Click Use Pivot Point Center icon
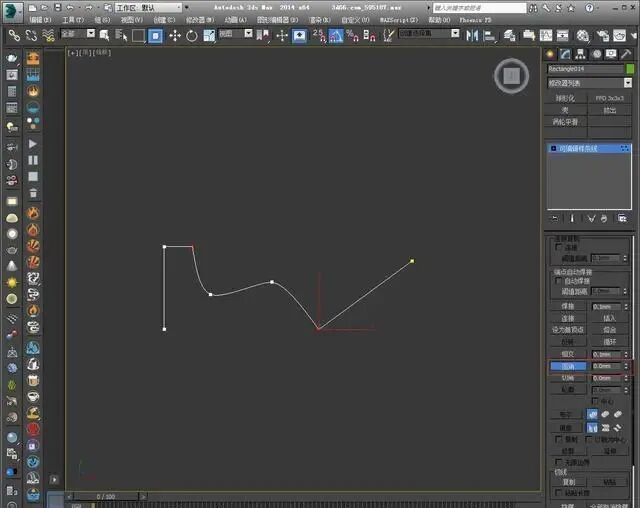This screenshot has width=640, height=508. (x=262, y=36)
